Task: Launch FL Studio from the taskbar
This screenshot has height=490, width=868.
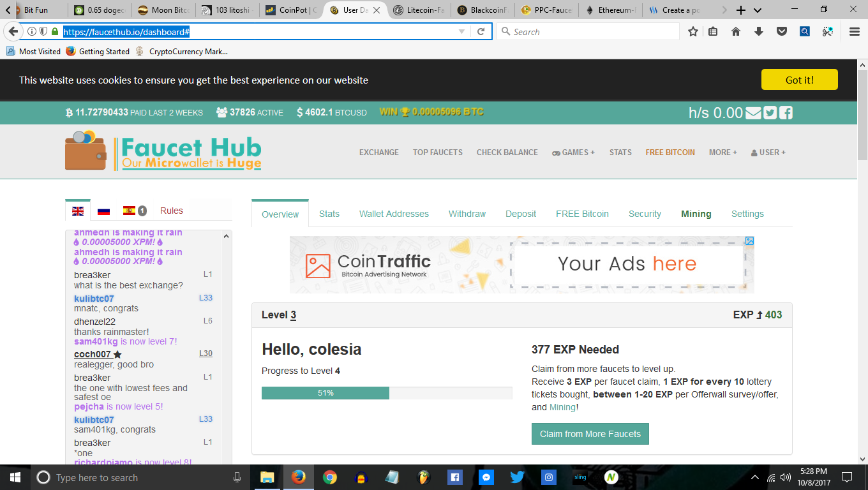Action: pos(423,477)
